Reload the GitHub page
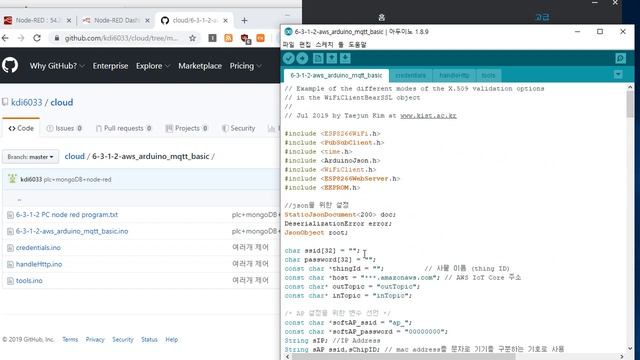Image resolution: width=640 pixels, height=360 pixels. [x=37, y=38]
